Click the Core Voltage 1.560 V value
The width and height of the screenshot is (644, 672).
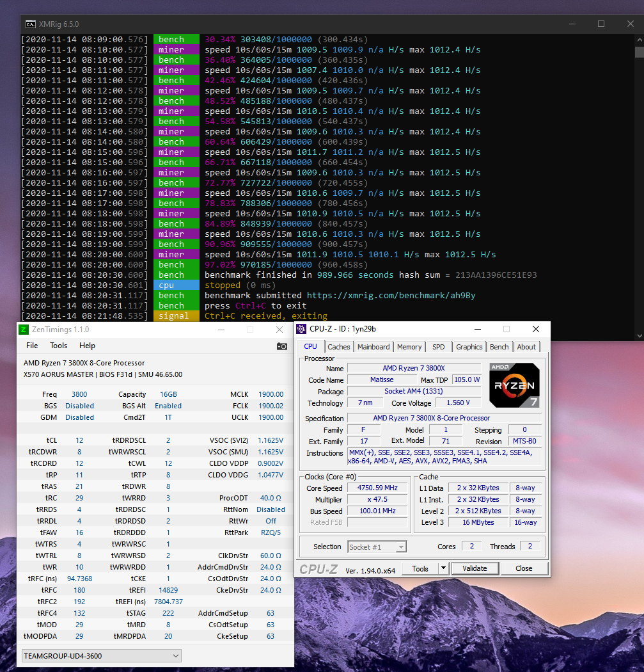tap(458, 403)
